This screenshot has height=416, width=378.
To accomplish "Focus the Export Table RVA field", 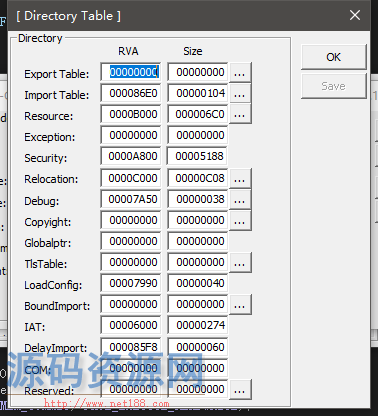I will [131, 72].
